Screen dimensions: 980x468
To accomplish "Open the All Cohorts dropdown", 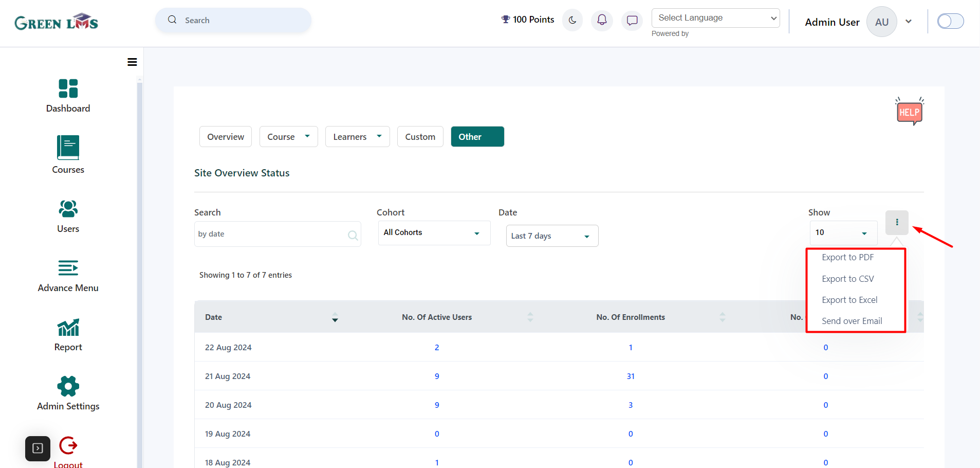I will 434,232.
